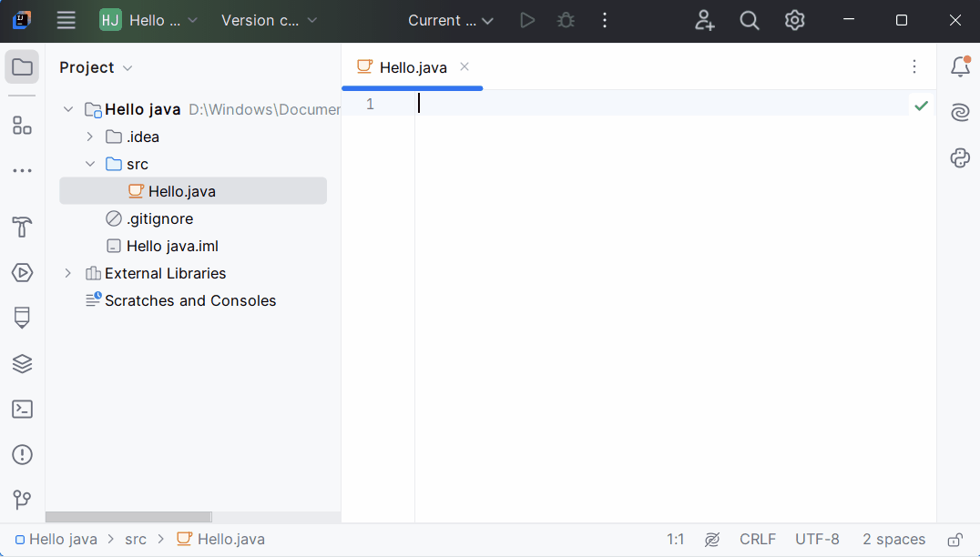Open the Git version control tool window
This screenshot has height=557, width=980.
point(23,500)
